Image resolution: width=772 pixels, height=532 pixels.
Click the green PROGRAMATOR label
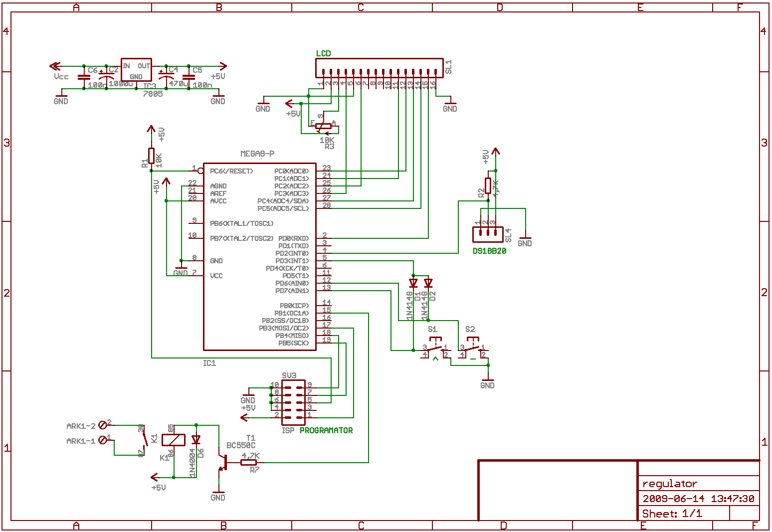click(326, 430)
